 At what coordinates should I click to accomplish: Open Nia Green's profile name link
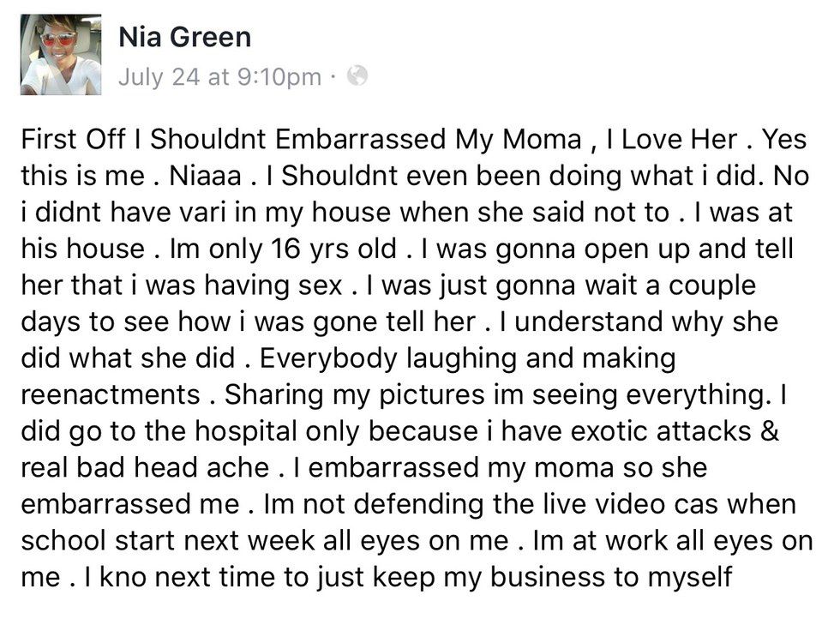point(184,37)
